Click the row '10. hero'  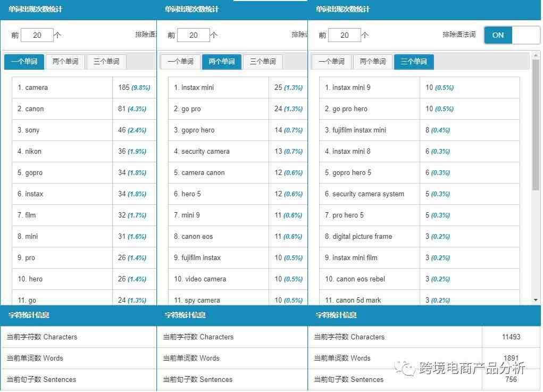84,279
